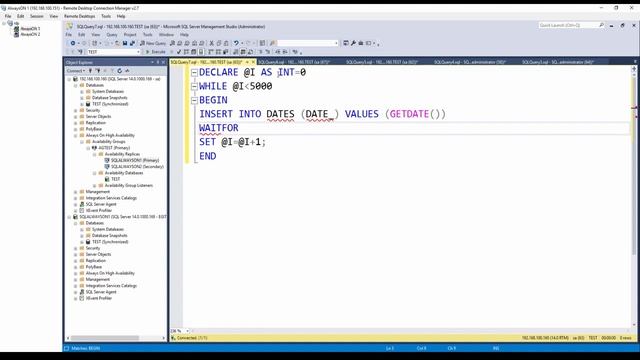The width and height of the screenshot is (640, 360).
Task: Click the Database Engine Query icon
Action: click(x=172, y=43)
